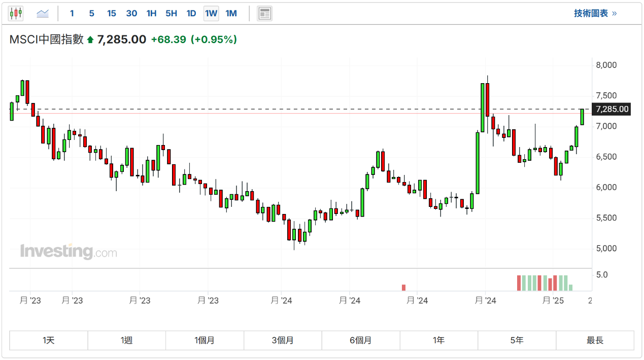Click the (+0.95%) percentage change
The width and height of the screenshot is (644, 360).
pyautogui.click(x=214, y=40)
